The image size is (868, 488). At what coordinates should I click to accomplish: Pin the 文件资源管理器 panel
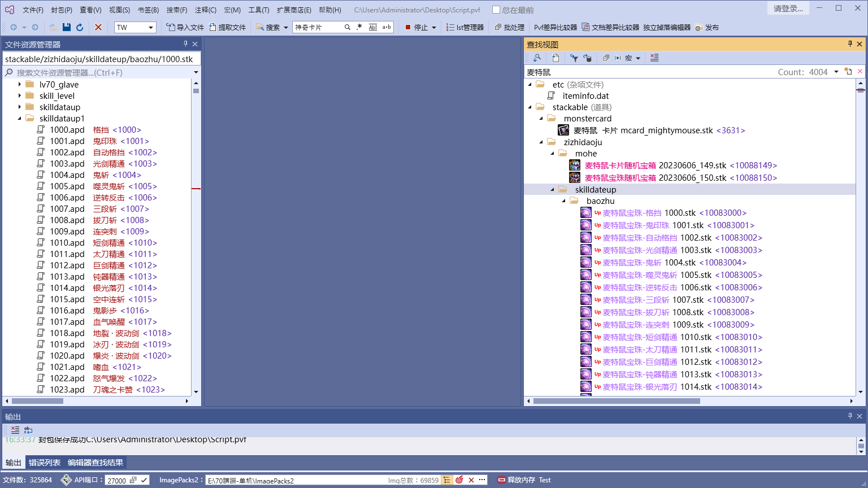(x=185, y=44)
